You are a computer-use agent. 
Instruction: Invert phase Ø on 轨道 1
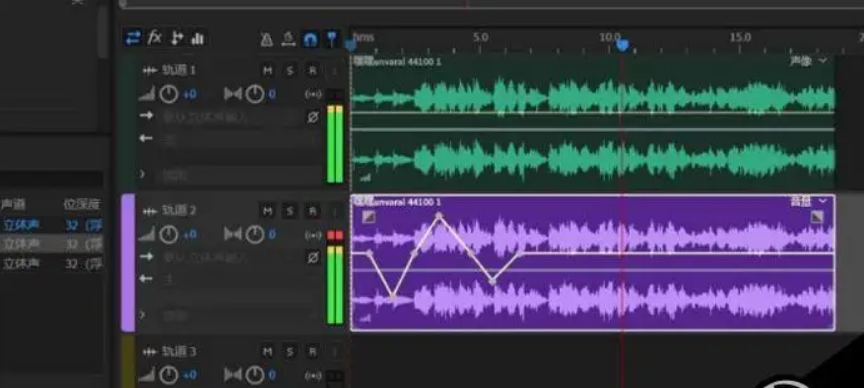[x=313, y=117]
